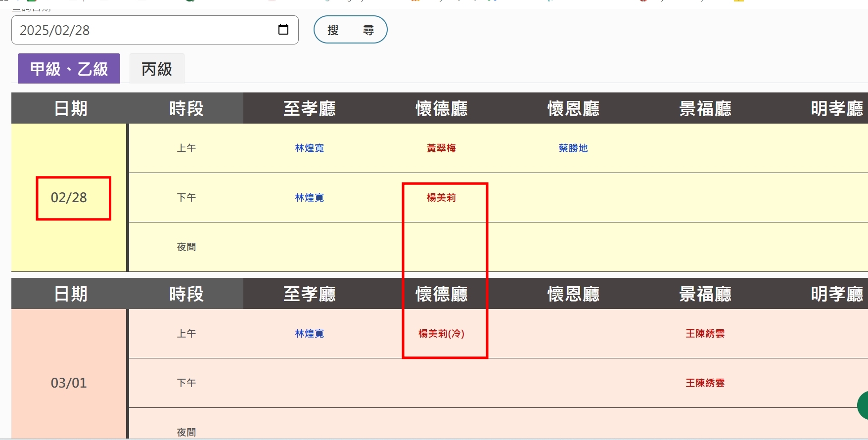The image size is (868, 440).
Task: Switch to the 丙級 tab
Action: (157, 69)
